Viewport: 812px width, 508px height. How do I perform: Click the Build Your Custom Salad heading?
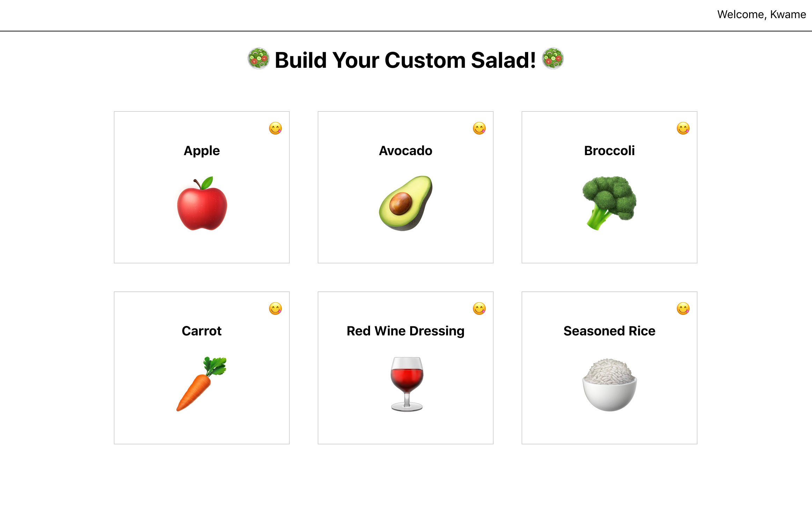click(x=405, y=60)
